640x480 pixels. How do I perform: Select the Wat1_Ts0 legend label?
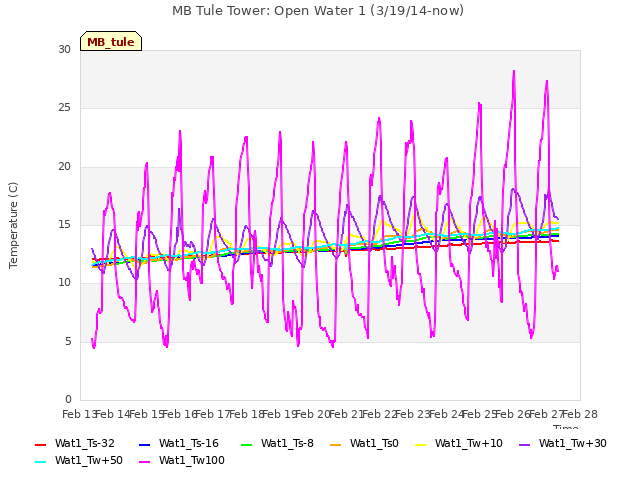(x=374, y=443)
